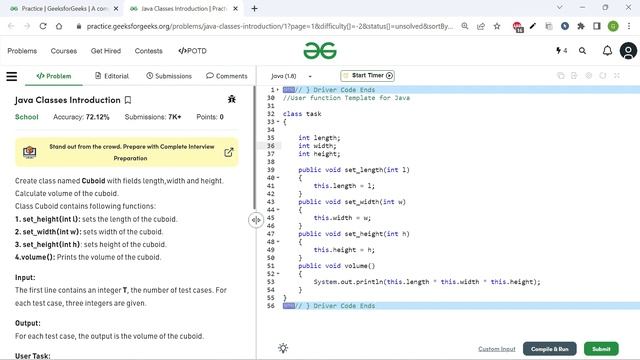Image resolution: width=640 pixels, height=360 pixels.
Task: Click the second editor toolbar icon
Action: tap(574, 76)
